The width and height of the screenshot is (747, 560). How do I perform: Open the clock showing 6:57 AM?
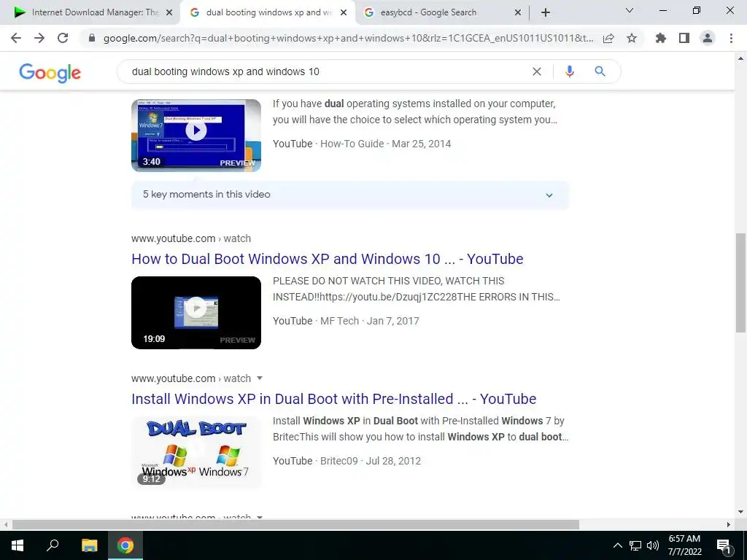[x=684, y=545]
